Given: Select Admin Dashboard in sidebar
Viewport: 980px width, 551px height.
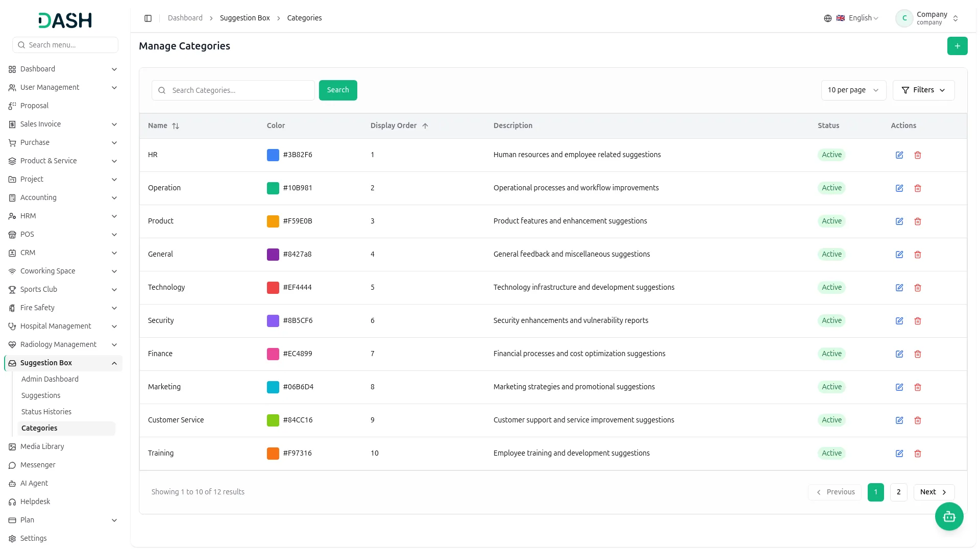Looking at the screenshot, I should [50, 379].
